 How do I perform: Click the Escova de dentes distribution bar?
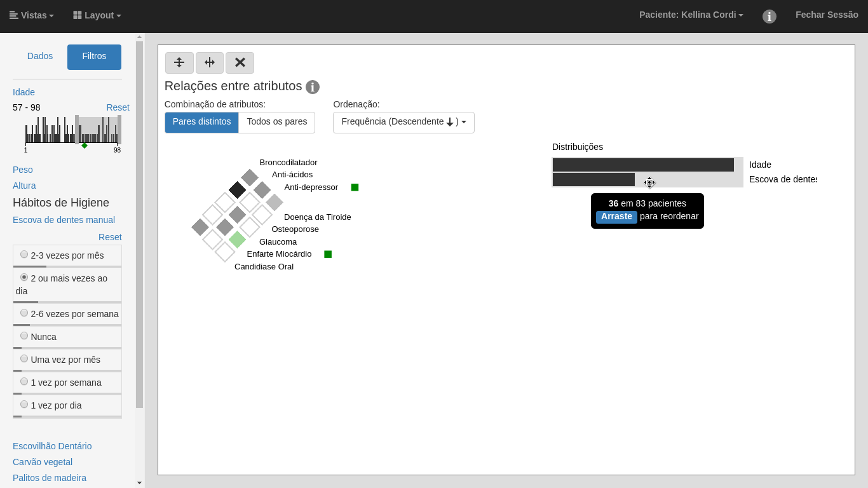[593, 179]
